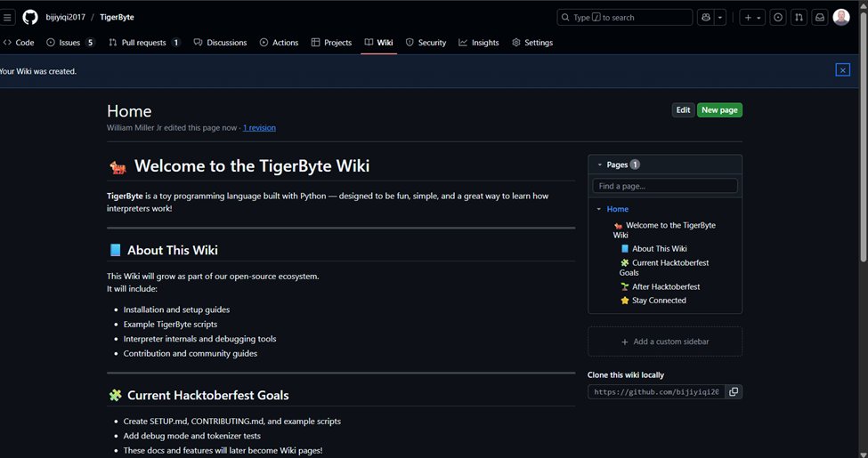
Task: Jump to Welcome to the TigerByte Wiki
Action: pyautogui.click(x=664, y=230)
